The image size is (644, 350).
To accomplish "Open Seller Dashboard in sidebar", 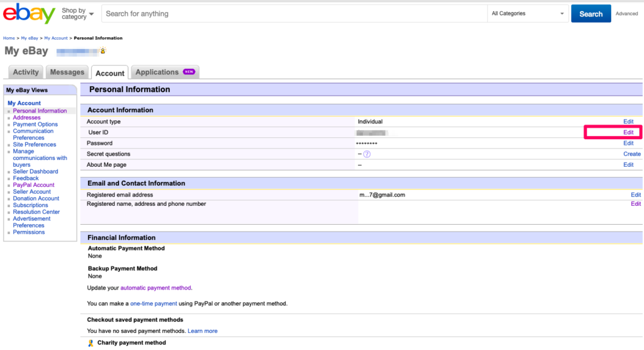I will click(x=35, y=171).
